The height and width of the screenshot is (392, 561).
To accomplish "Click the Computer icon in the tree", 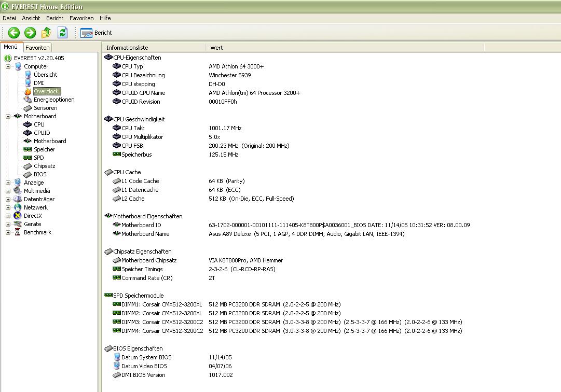I will point(18,66).
